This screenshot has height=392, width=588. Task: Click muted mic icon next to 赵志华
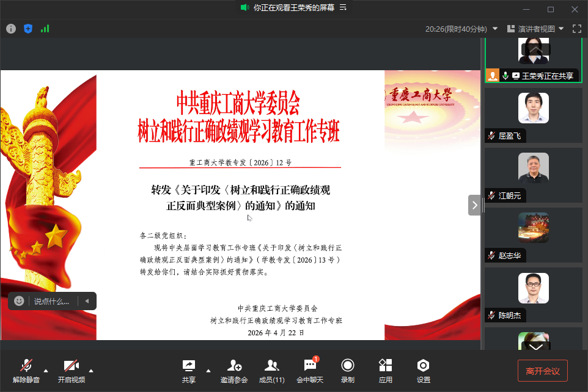click(x=491, y=256)
